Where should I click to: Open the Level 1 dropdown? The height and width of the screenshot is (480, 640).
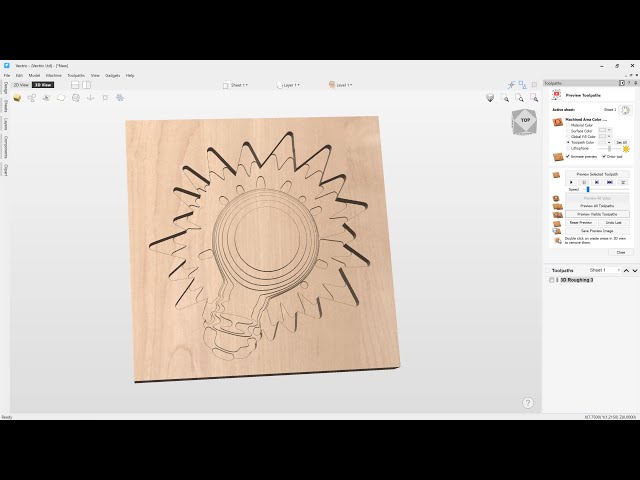click(340, 85)
